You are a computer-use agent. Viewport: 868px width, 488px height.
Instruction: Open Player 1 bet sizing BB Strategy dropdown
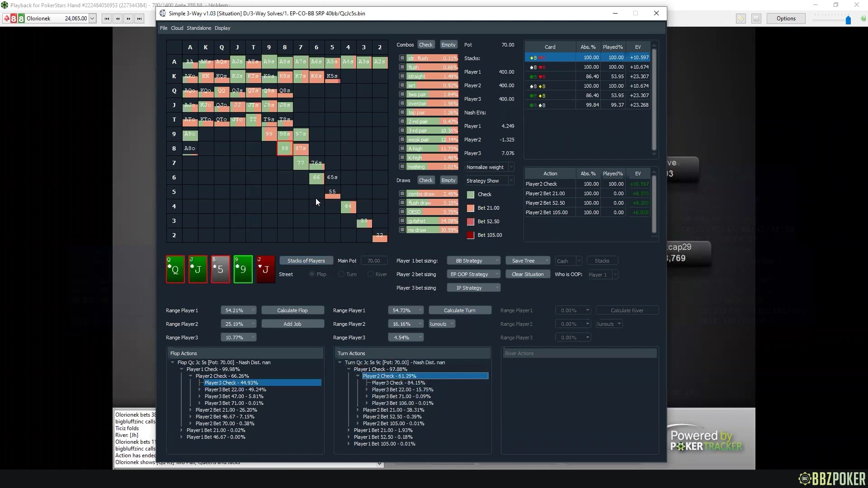point(473,261)
